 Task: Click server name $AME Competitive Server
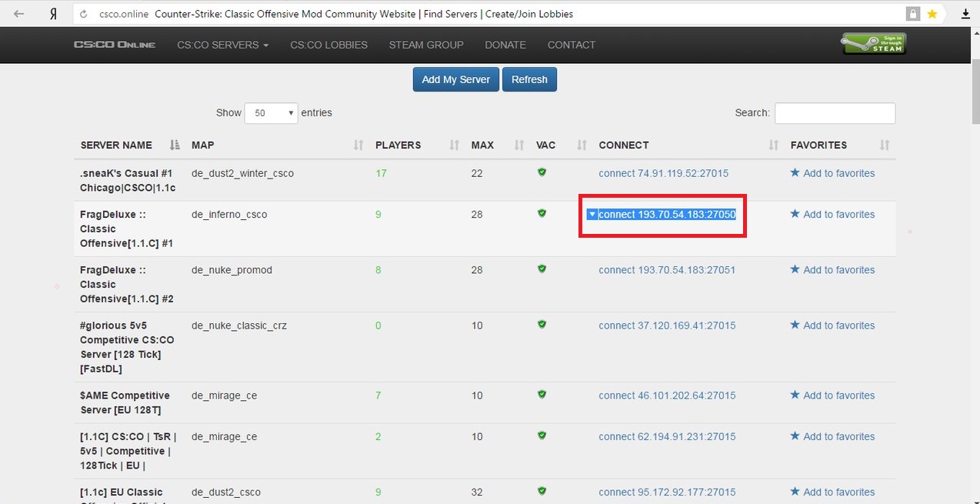click(x=125, y=402)
